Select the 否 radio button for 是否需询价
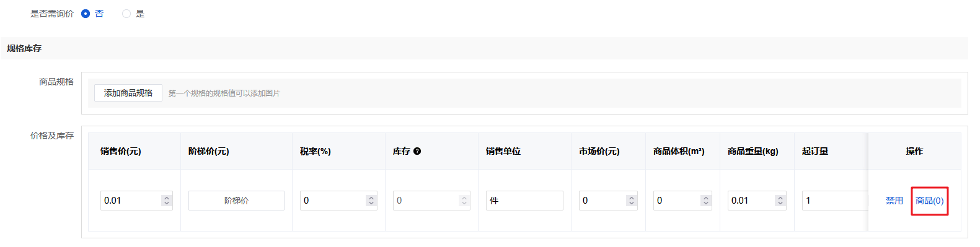The image size is (980, 247). pos(86,14)
